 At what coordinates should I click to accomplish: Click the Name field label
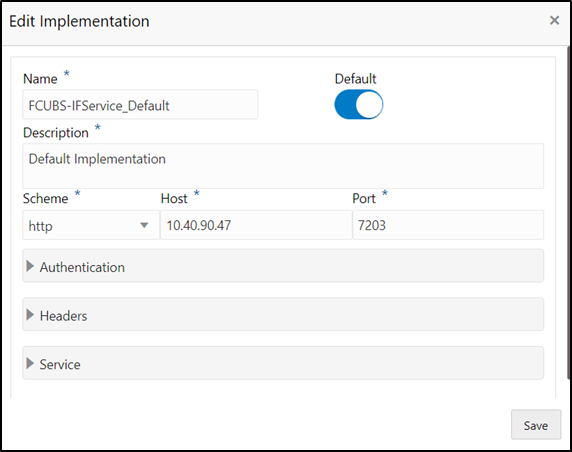click(x=40, y=79)
